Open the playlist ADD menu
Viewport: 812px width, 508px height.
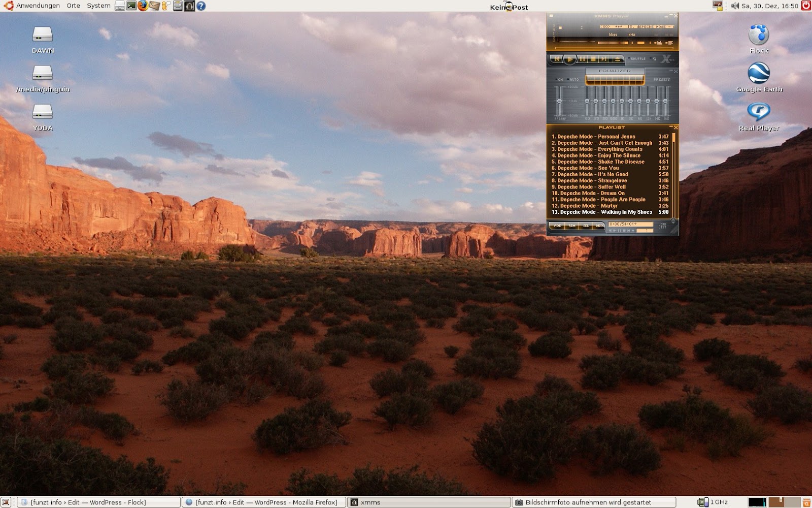[557, 226]
